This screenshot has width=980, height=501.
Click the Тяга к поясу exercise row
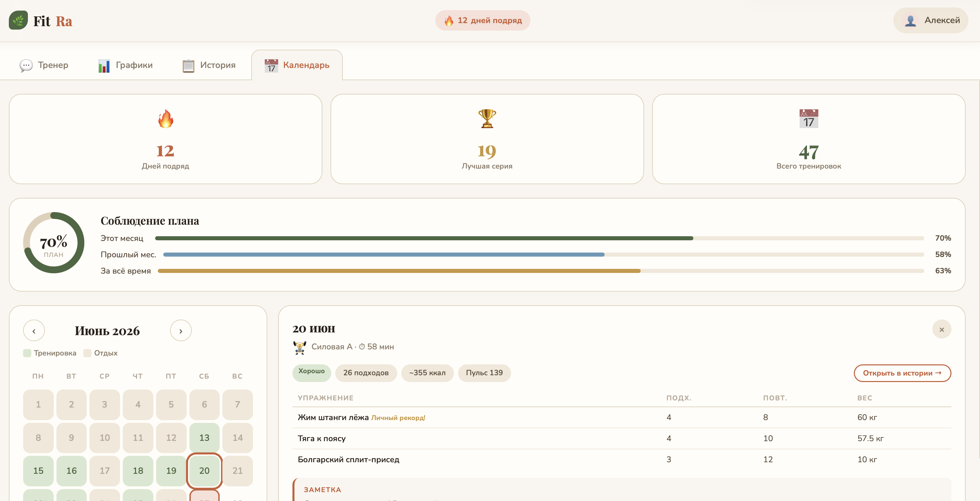622,438
